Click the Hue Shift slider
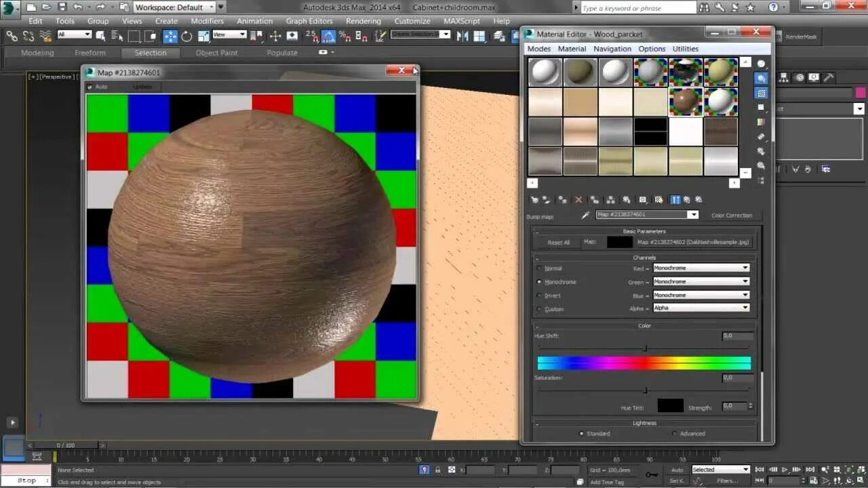Image resolution: width=868 pixels, height=488 pixels. click(x=644, y=348)
